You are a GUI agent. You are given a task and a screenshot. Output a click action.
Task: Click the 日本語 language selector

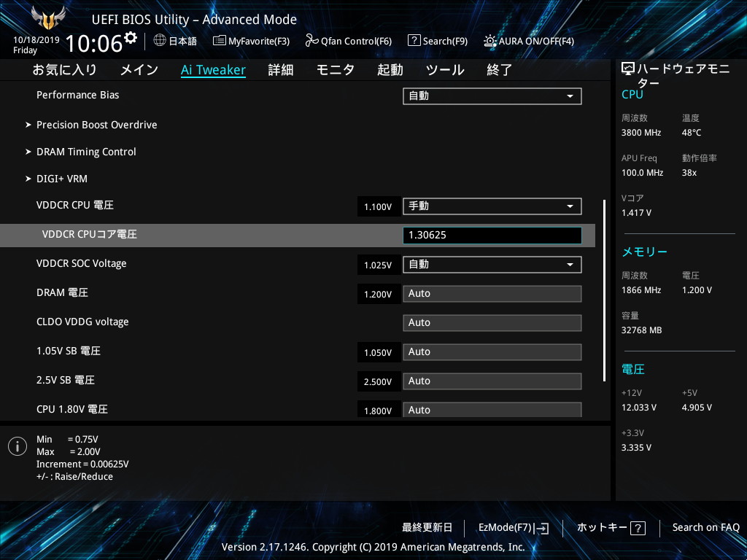coord(183,41)
